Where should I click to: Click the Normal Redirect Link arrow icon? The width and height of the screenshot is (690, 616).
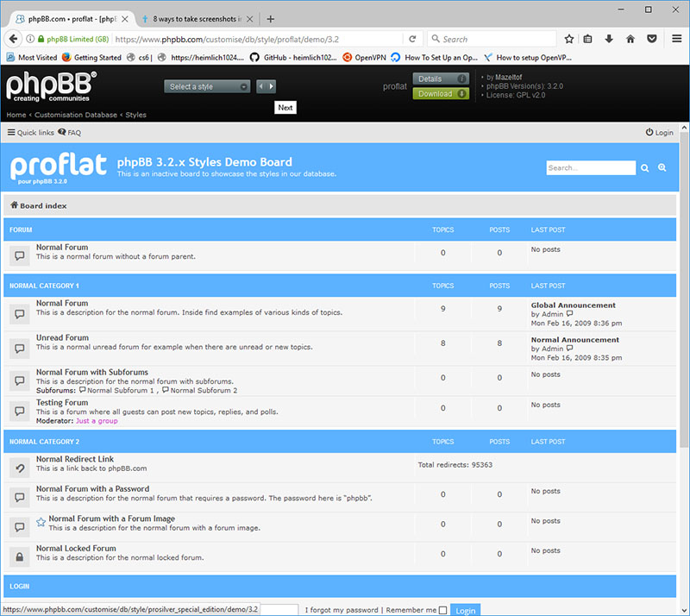pos(19,468)
